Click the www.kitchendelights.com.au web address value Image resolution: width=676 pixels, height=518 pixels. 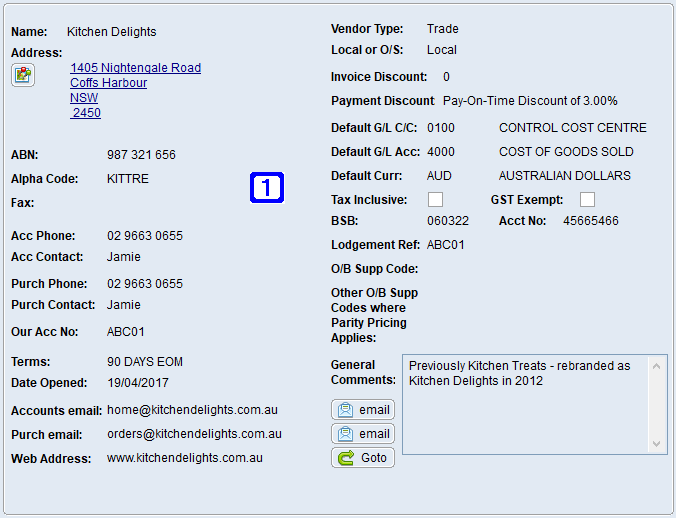tap(184, 459)
